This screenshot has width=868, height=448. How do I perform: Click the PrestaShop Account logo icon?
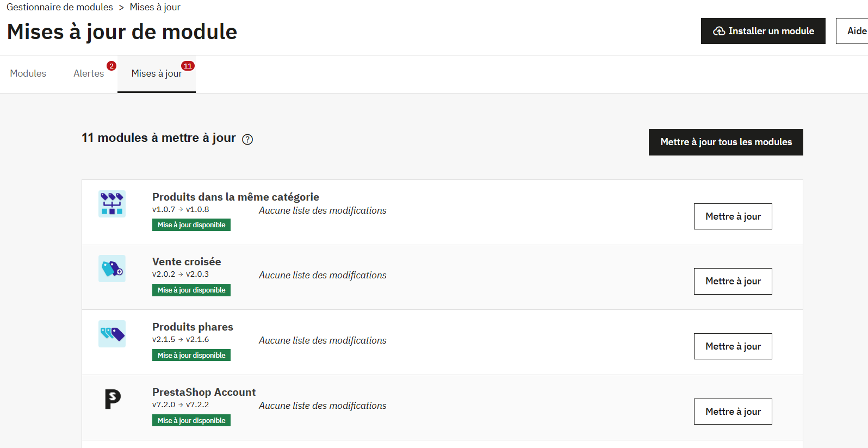112,399
